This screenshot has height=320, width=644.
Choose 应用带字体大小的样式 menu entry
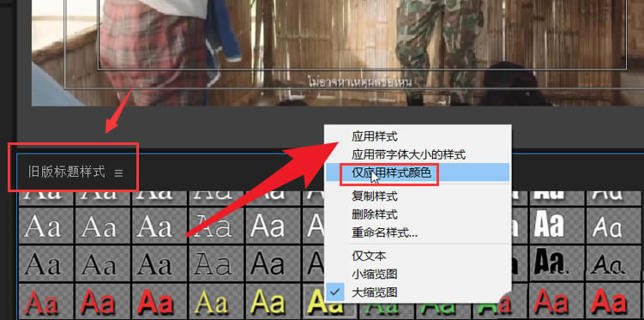(x=408, y=154)
